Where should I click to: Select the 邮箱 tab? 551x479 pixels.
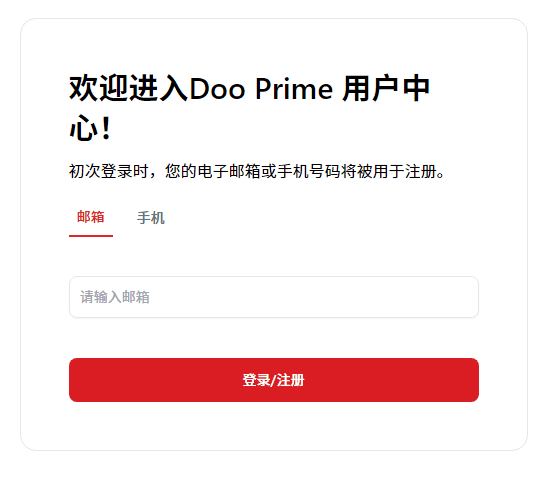tap(91, 217)
